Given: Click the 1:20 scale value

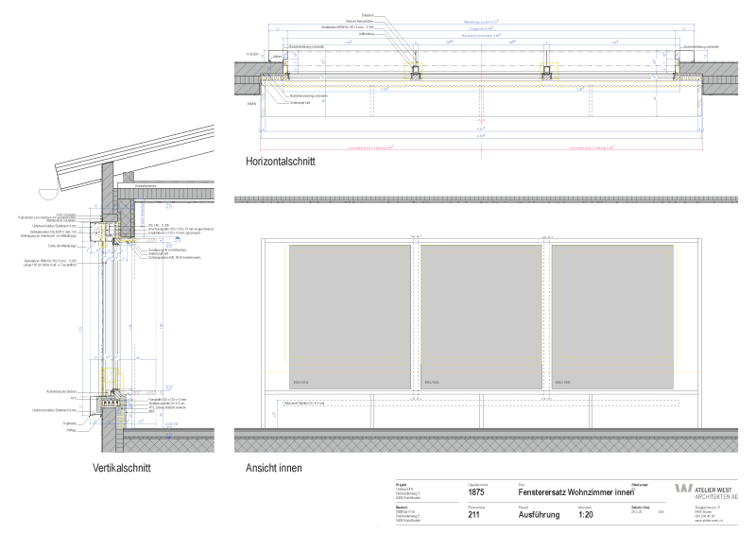Looking at the screenshot, I should pos(586,515).
